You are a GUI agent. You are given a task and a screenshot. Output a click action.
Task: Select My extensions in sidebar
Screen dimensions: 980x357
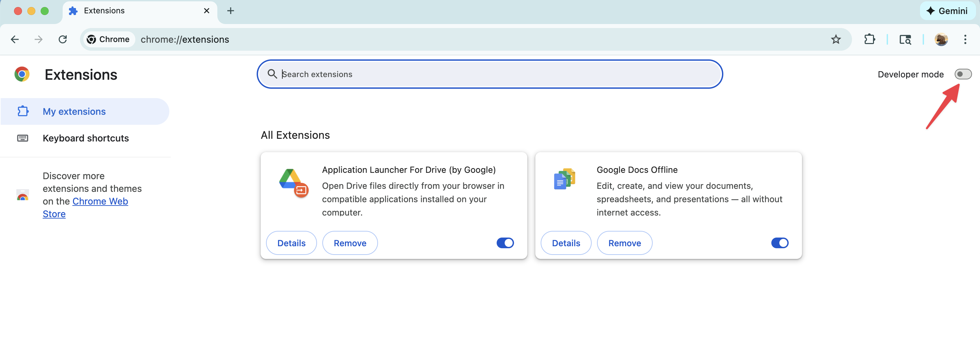pos(74,111)
